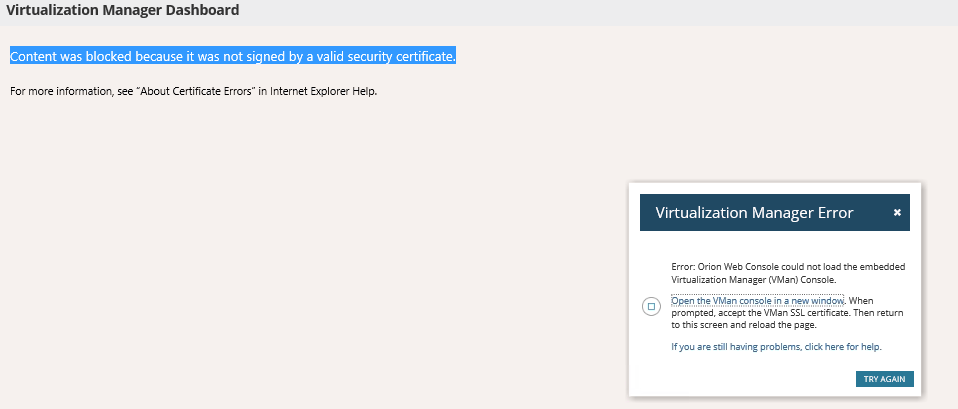Click the TRY AGAIN button
958x409 pixels.
tap(885, 379)
